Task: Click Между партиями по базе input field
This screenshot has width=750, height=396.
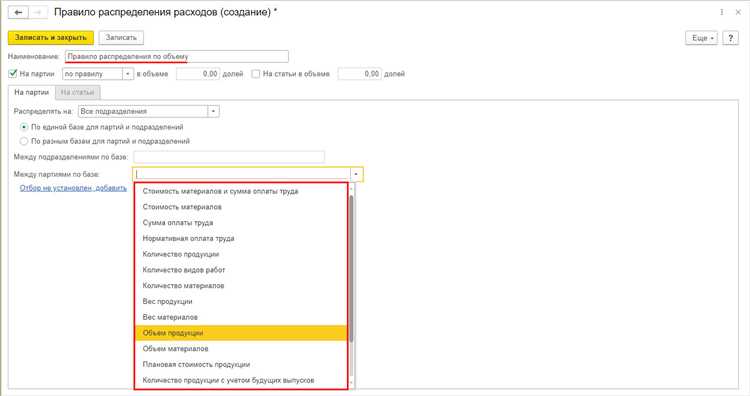Action: click(x=242, y=174)
